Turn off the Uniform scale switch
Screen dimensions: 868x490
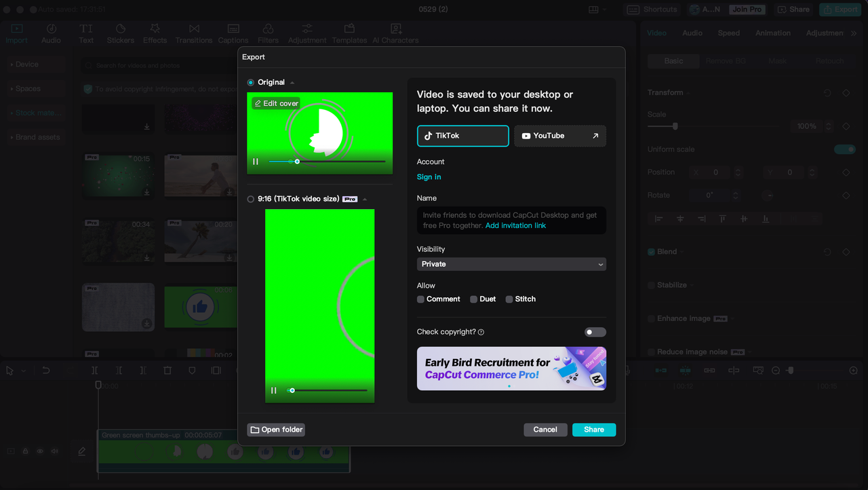(x=845, y=149)
